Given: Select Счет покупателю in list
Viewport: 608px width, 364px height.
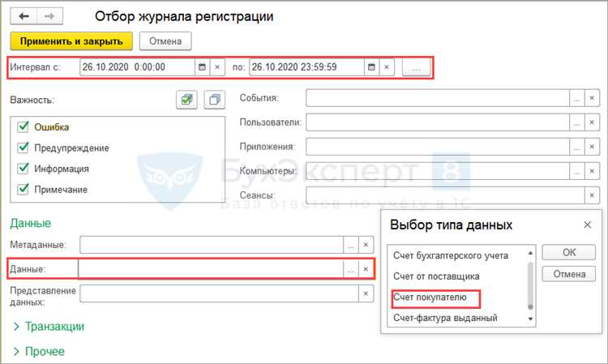Looking at the screenshot, I should (430, 298).
